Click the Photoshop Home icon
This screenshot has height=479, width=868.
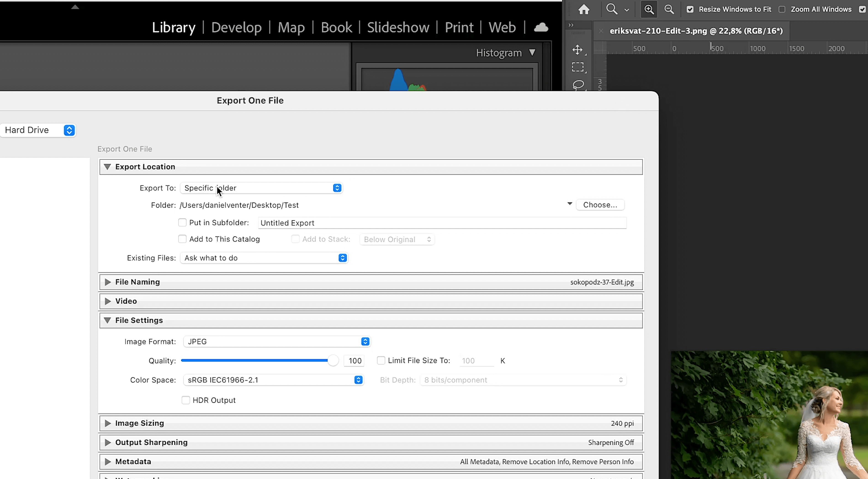click(x=584, y=9)
